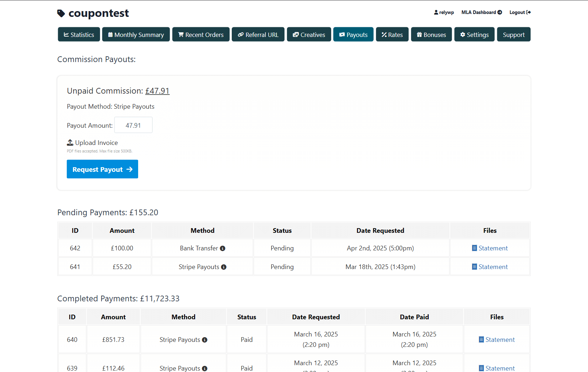This screenshot has height=372, width=588.
Task: Click the pending £100.00 amount cell
Action: (x=122, y=248)
